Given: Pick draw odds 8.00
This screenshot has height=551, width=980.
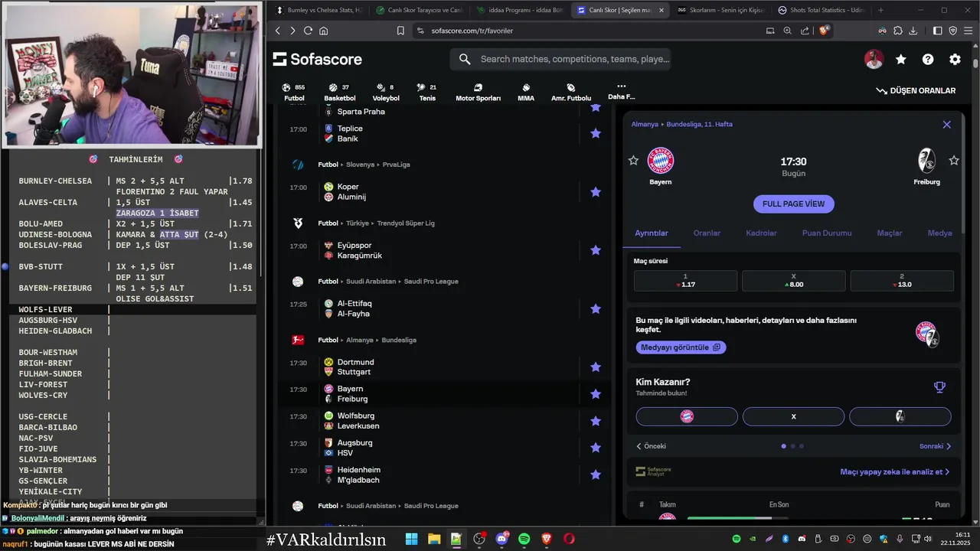Looking at the screenshot, I should click(793, 281).
